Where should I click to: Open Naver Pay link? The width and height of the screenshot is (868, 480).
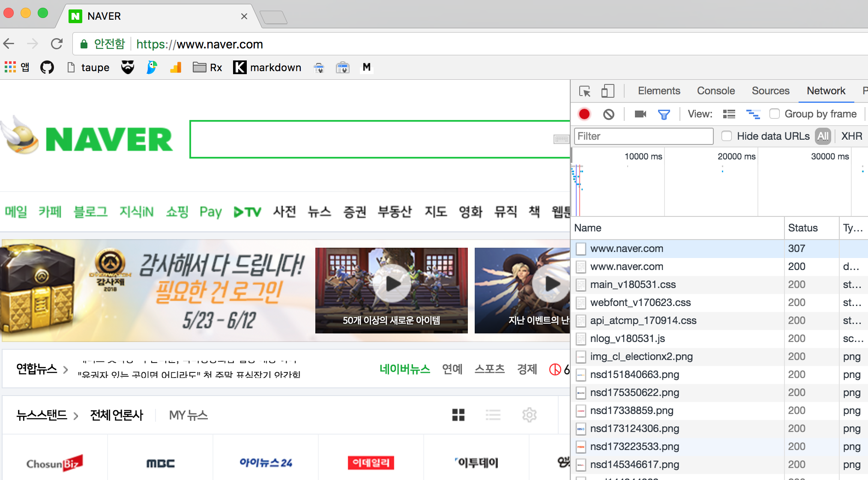[x=211, y=212]
